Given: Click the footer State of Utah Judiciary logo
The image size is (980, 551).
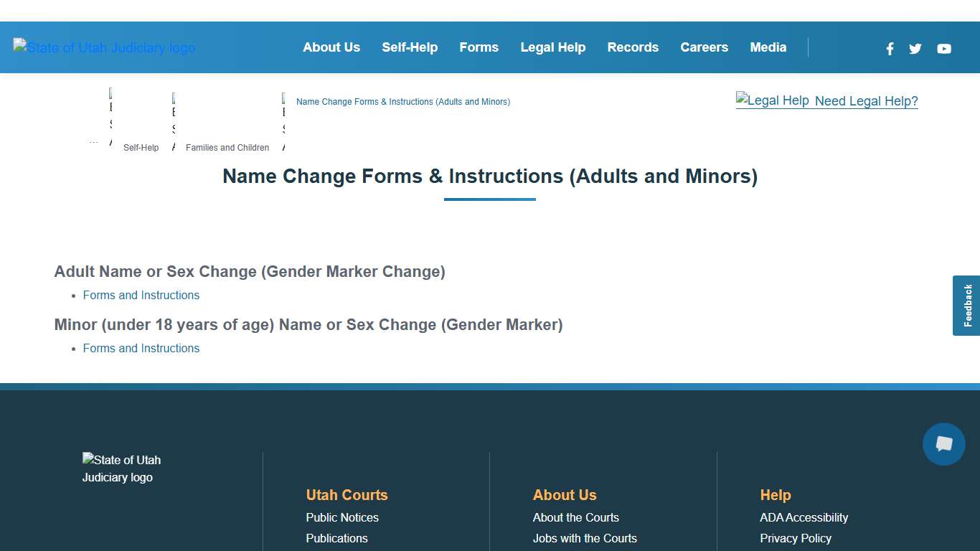Looking at the screenshot, I should (x=121, y=468).
